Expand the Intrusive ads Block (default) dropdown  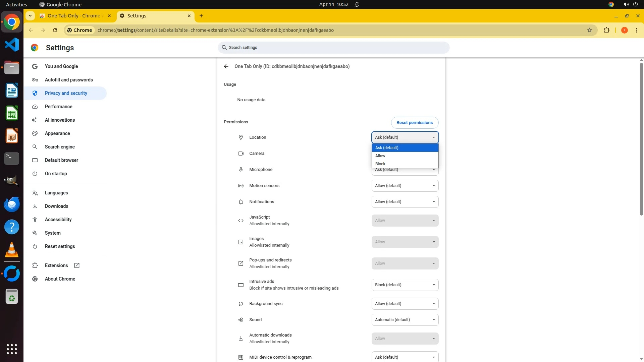click(405, 285)
